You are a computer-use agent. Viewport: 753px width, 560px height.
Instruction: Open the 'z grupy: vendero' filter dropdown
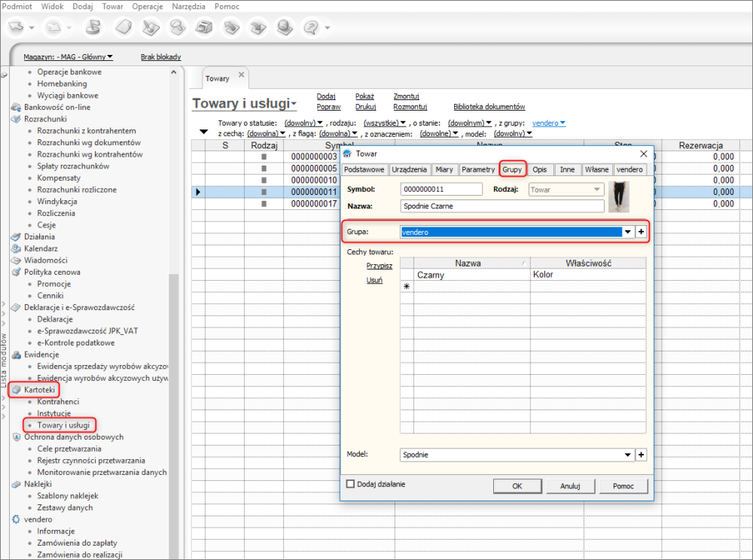(549, 123)
